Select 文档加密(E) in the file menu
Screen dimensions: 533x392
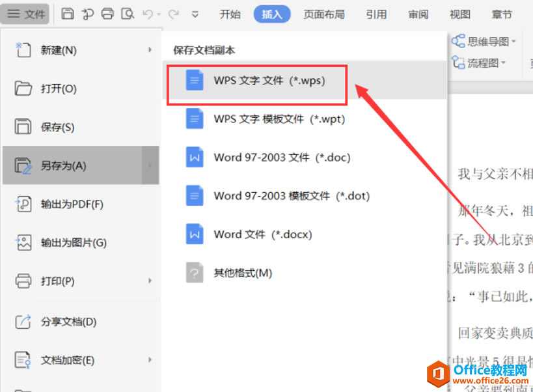[x=81, y=360]
